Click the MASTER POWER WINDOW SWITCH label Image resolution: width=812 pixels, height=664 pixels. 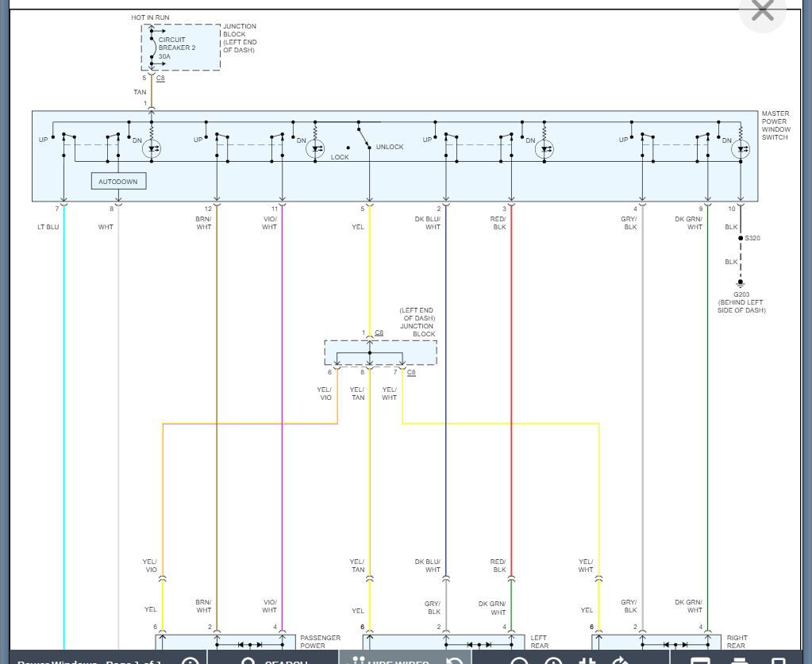coord(775,125)
